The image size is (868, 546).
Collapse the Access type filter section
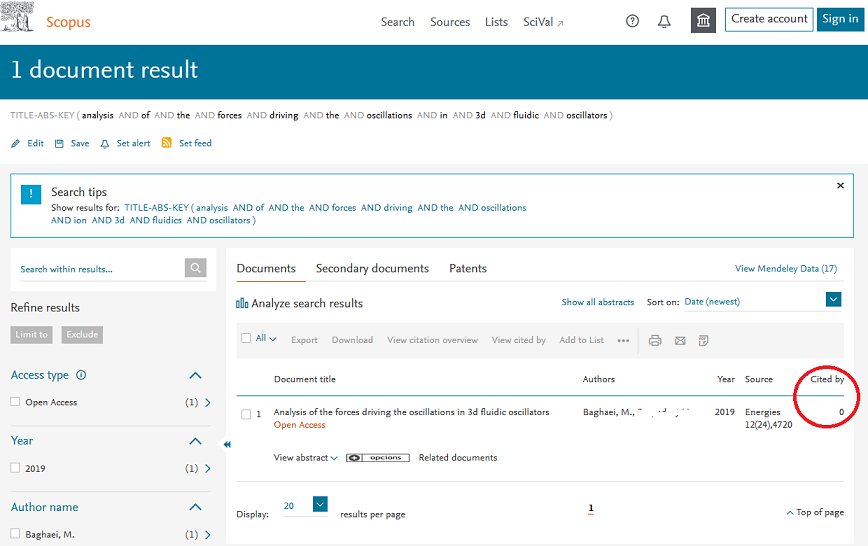(195, 376)
